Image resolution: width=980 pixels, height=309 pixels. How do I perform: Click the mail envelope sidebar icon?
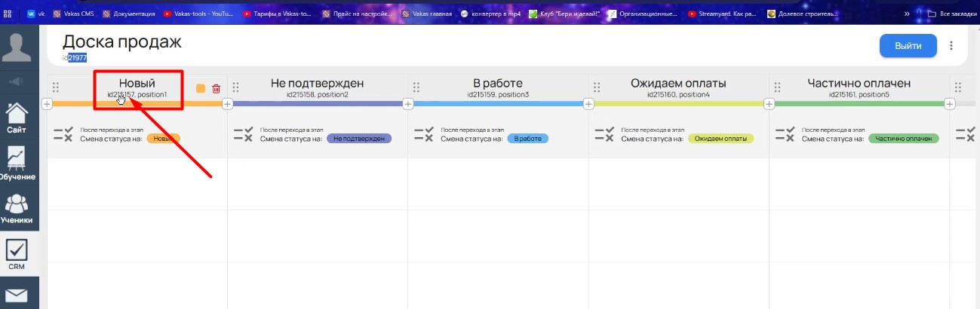click(17, 295)
